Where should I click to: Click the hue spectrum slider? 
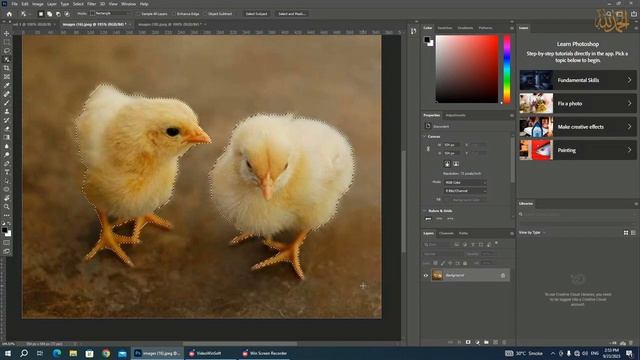click(507, 69)
